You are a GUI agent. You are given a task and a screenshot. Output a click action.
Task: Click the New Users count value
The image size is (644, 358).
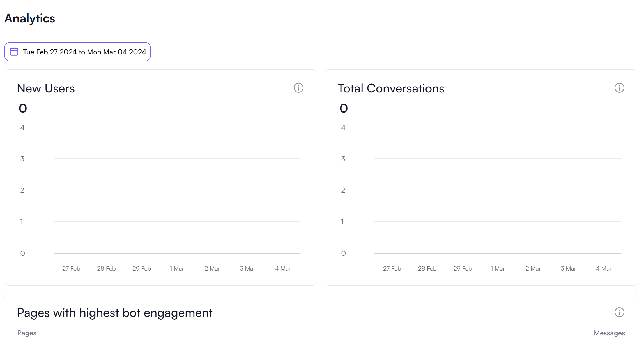23,108
